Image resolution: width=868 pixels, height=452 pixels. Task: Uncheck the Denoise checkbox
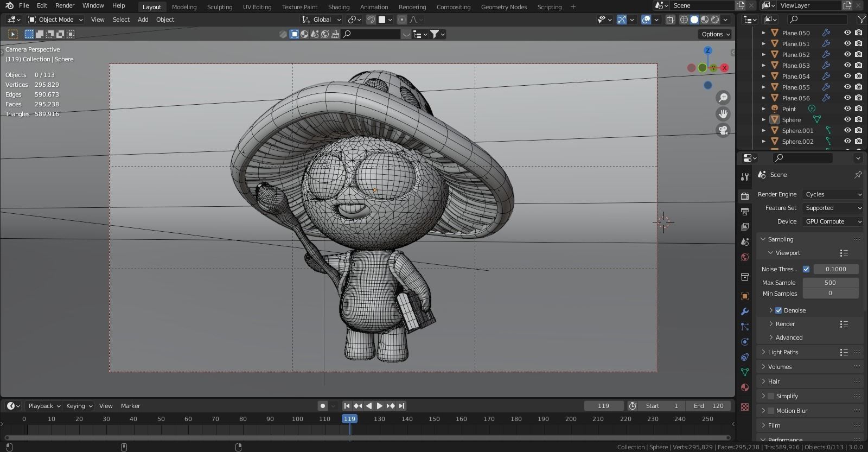pyautogui.click(x=778, y=310)
